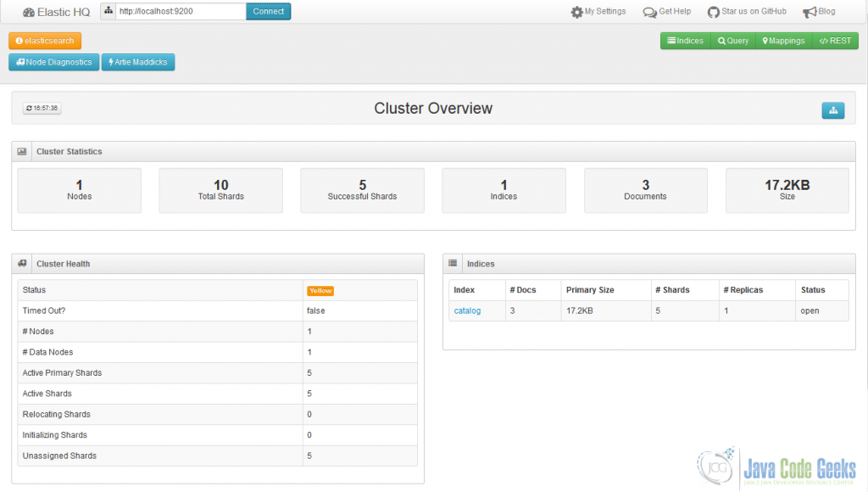Open the Mappings menu button
868x492 pixels.
[784, 41]
